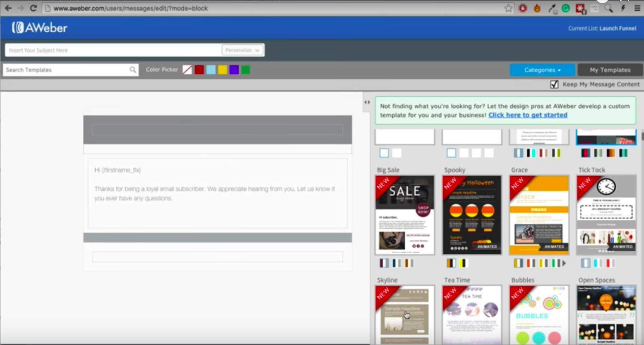Image resolution: width=644 pixels, height=345 pixels.
Task: Select the Open Spaces template thumbnail
Action: click(606, 315)
